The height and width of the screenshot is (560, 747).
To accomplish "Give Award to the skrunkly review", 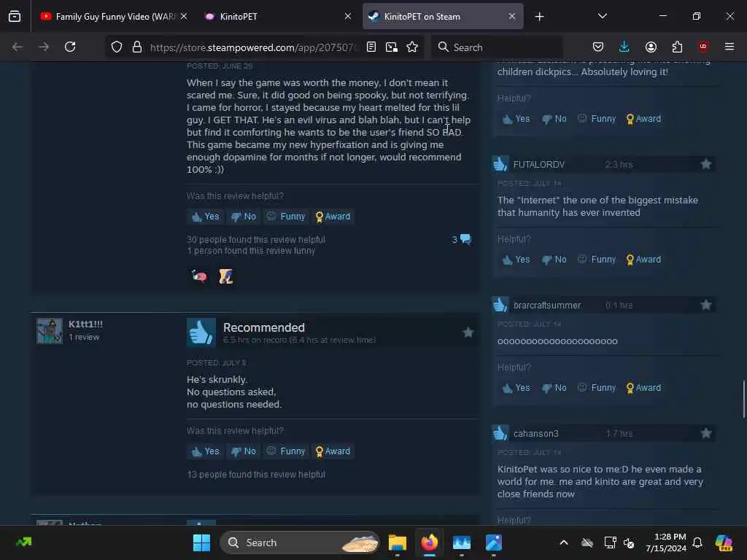I will 333,451.
